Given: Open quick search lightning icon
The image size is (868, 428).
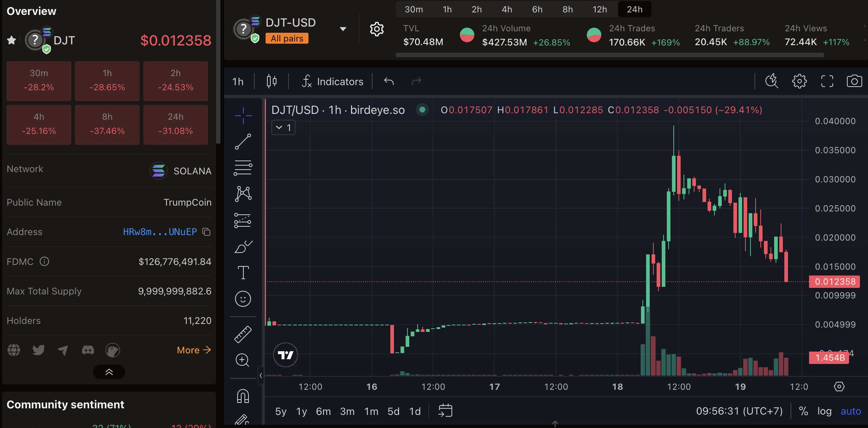Looking at the screenshot, I should 772,81.
